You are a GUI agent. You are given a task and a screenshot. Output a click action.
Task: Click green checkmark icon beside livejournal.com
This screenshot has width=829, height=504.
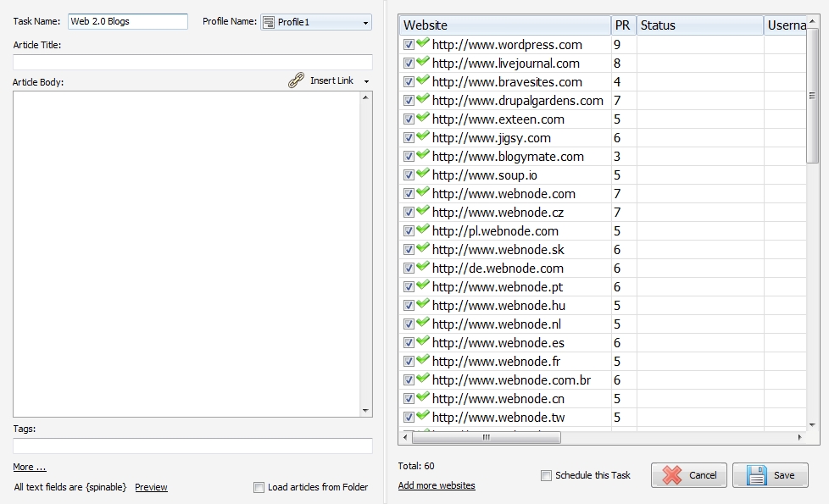point(422,61)
